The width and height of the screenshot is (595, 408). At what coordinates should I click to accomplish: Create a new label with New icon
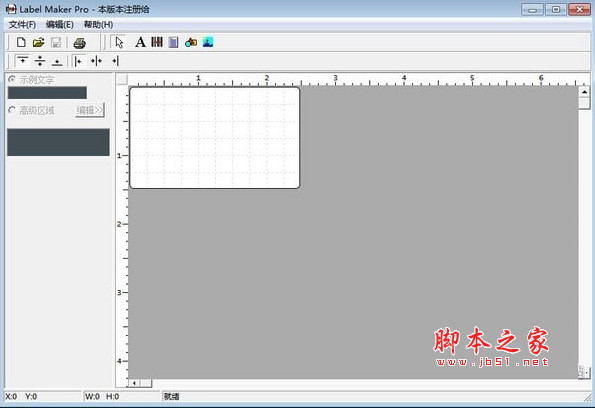pos(21,42)
